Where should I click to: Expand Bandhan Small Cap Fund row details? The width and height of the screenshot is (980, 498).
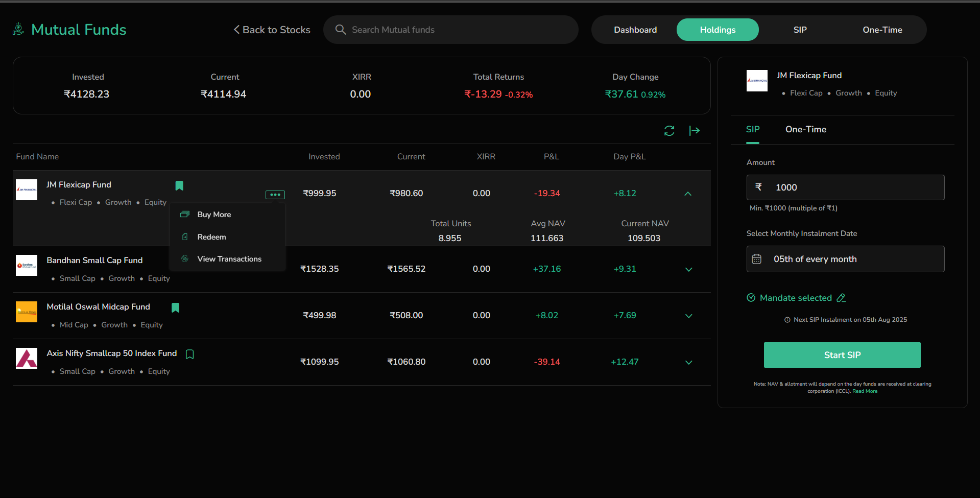tap(688, 269)
